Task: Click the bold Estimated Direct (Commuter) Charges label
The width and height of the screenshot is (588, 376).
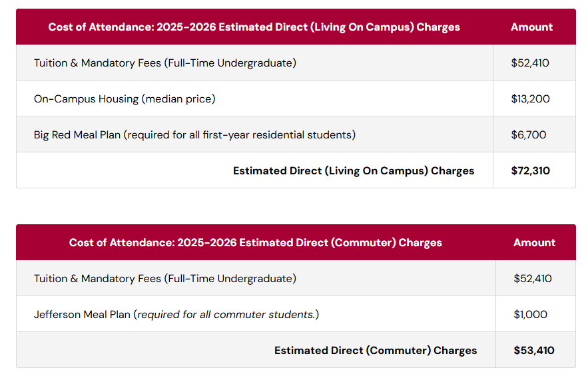Action: click(x=376, y=351)
